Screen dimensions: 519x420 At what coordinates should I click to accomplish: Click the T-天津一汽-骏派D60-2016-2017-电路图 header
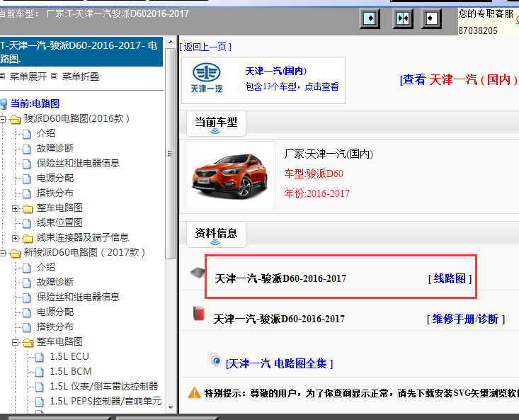click(81, 52)
